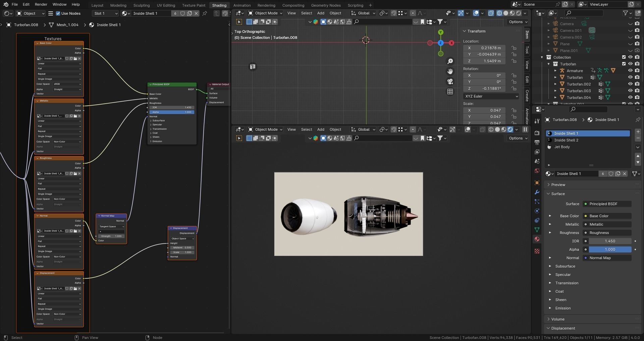Open the File menu
This screenshot has width=644, height=341.
pyautogui.click(x=15, y=4)
